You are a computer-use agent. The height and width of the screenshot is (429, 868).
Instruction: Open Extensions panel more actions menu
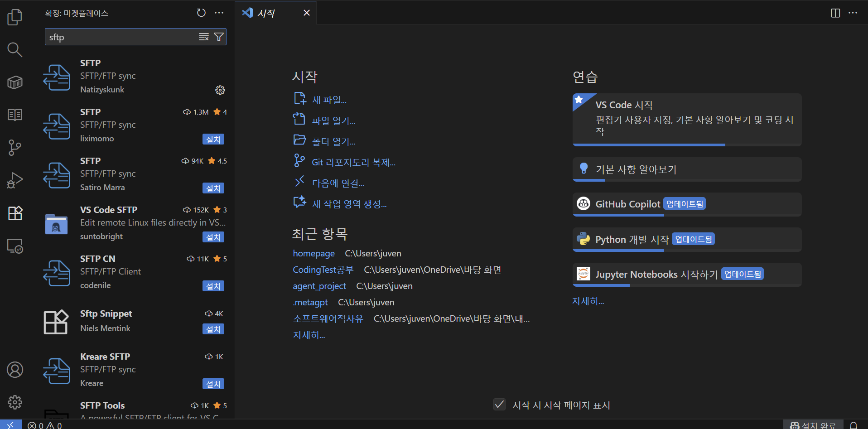pos(219,13)
